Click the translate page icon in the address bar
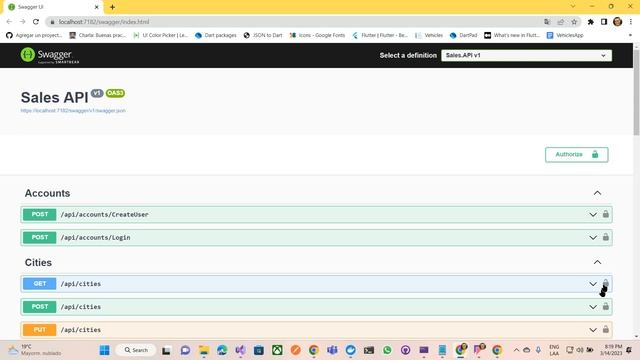This screenshot has height=360, width=640. pos(547,22)
